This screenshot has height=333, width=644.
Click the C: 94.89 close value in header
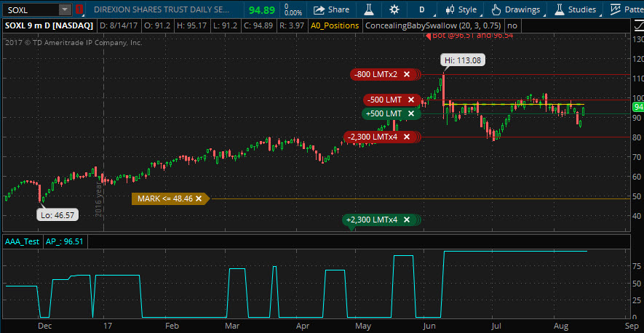coord(259,25)
